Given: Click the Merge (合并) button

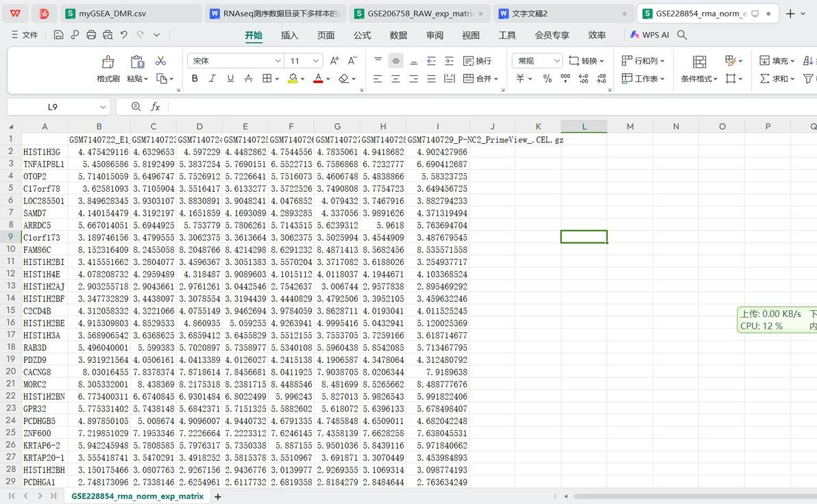Looking at the screenshot, I should [x=480, y=79].
